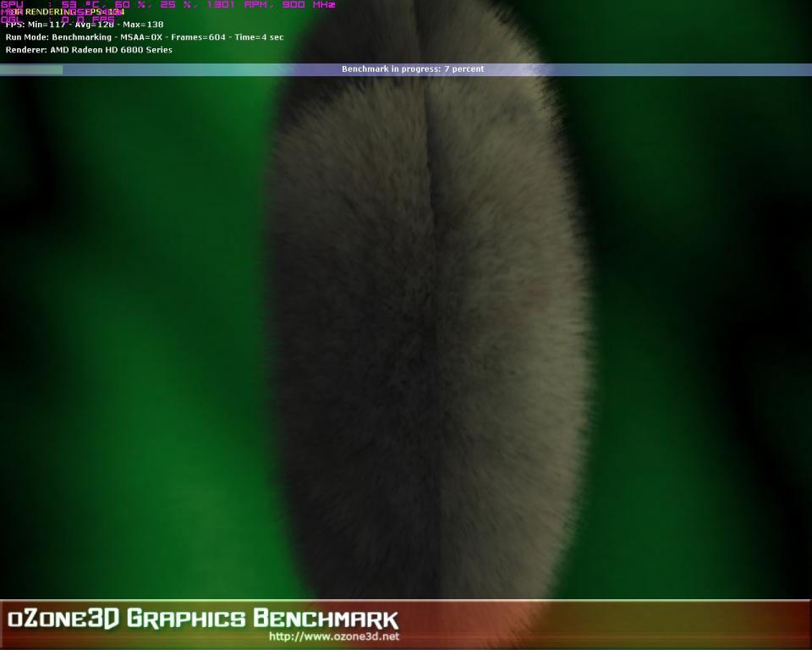Click the magenta 900 MHz clock readout
The width and height of the screenshot is (812, 650).
pos(309,5)
